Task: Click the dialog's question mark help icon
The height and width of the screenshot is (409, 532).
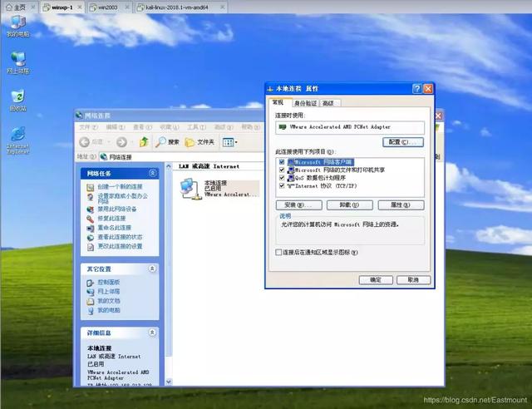Action: (x=417, y=89)
